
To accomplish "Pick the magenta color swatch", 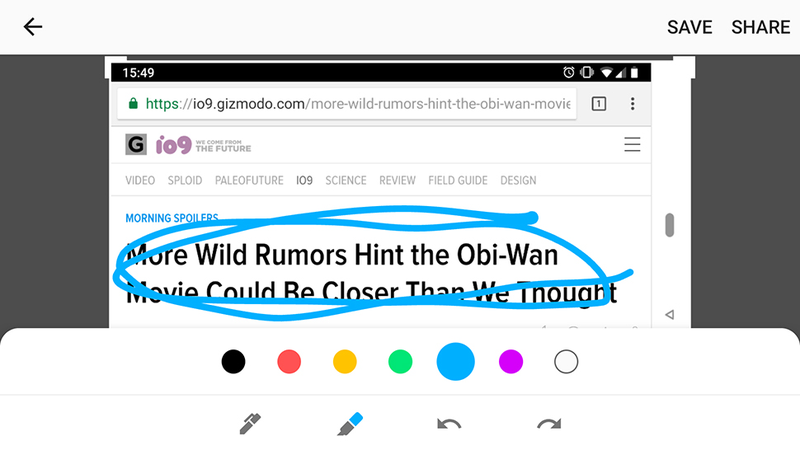I will [x=511, y=362].
